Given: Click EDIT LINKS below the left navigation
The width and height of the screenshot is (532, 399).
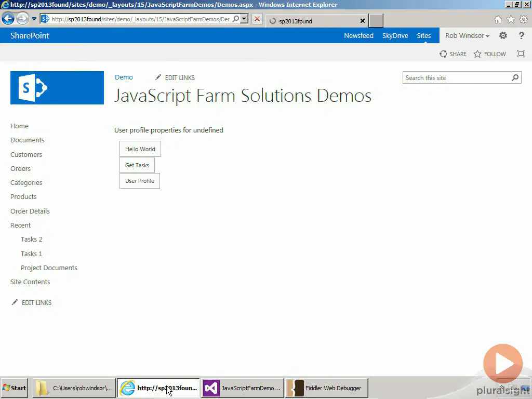Looking at the screenshot, I should 32,303.
